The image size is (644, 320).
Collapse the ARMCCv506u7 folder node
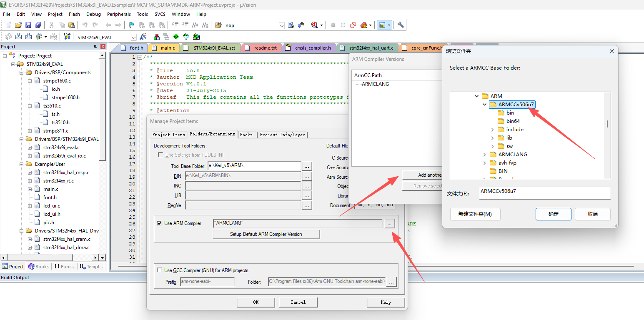click(485, 104)
